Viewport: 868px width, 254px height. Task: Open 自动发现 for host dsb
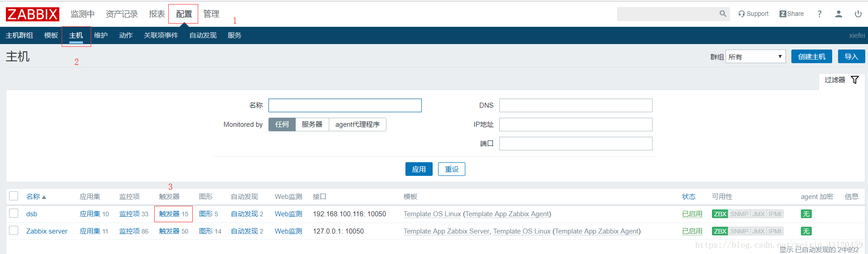coord(244,214)
